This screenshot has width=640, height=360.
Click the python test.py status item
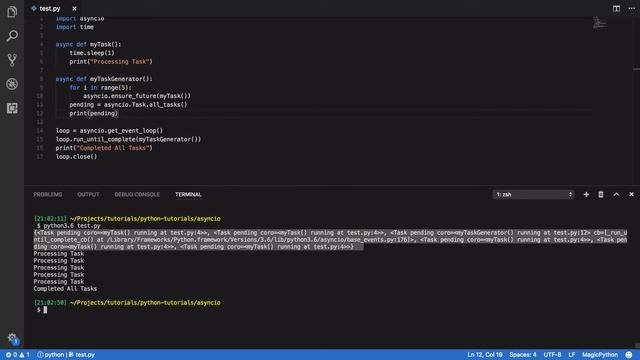coord(66,355)
